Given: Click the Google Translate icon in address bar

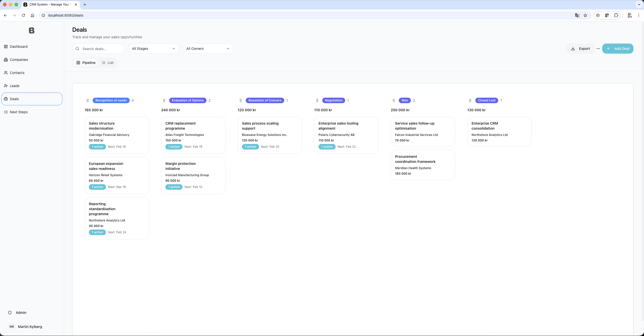Looking at the screenshot, I should [x=577, y=15].
